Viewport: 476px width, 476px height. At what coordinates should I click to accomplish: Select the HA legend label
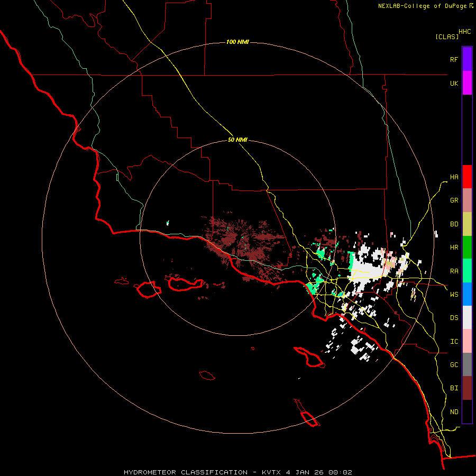(x=454, y=177)
